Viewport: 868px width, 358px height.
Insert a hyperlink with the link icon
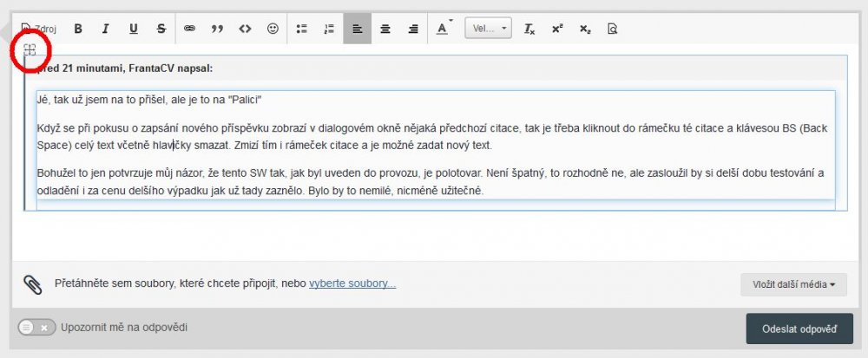[190, 29]
